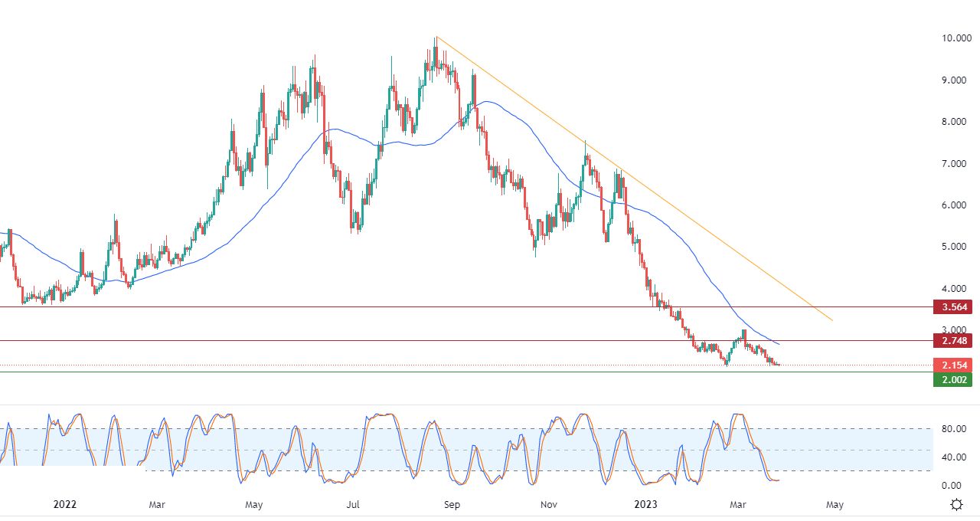Viewport: 980px width, 521px height.
Task: Select the Sep date marker
Action: click(452, 504)
